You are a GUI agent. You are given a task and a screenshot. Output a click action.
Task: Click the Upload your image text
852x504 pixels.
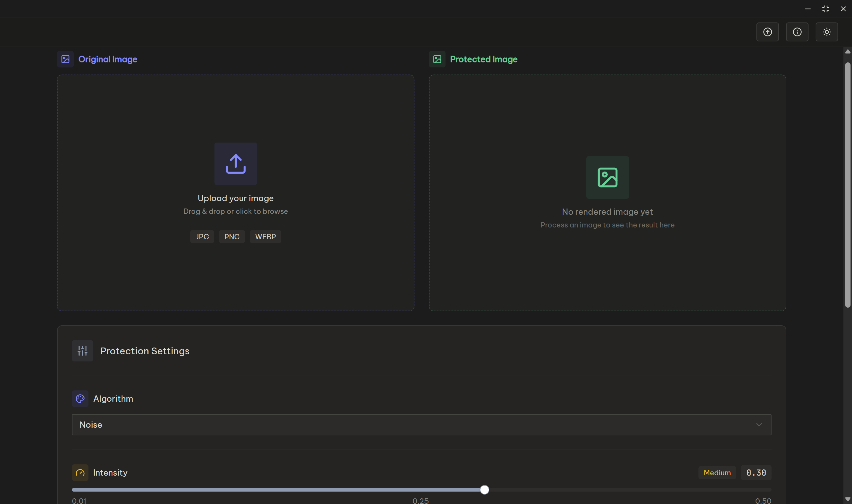(235, 198)
